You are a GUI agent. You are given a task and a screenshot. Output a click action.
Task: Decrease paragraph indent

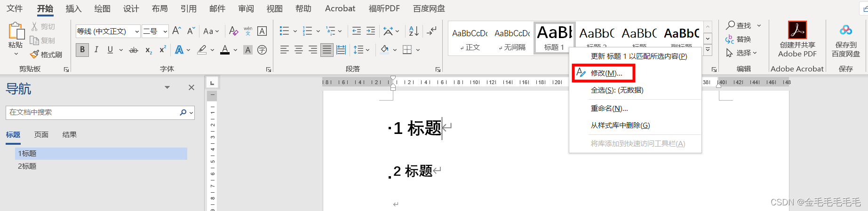356,31
